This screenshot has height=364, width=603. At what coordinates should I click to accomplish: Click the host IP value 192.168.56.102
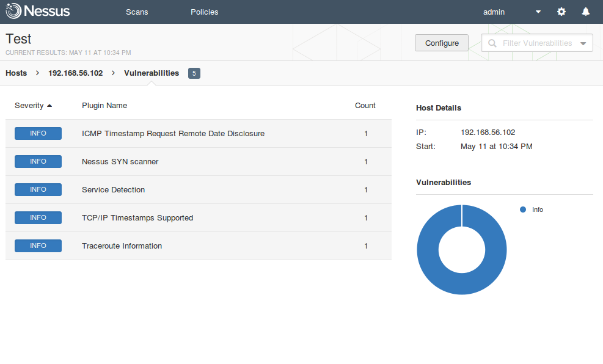click(x=488, y=132)
